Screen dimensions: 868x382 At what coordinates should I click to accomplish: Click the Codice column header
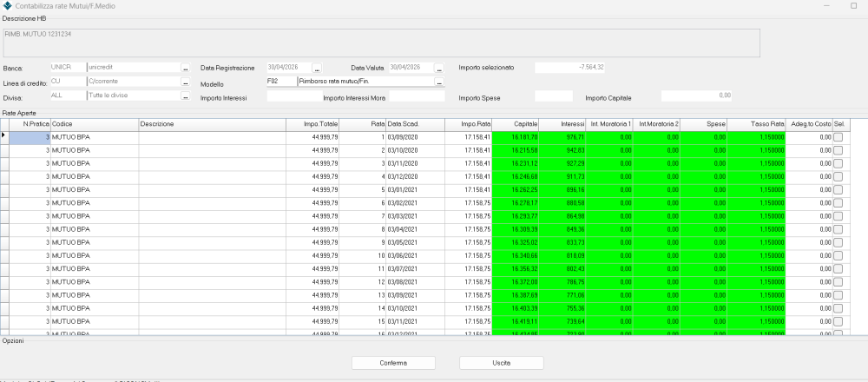point(95,124)
